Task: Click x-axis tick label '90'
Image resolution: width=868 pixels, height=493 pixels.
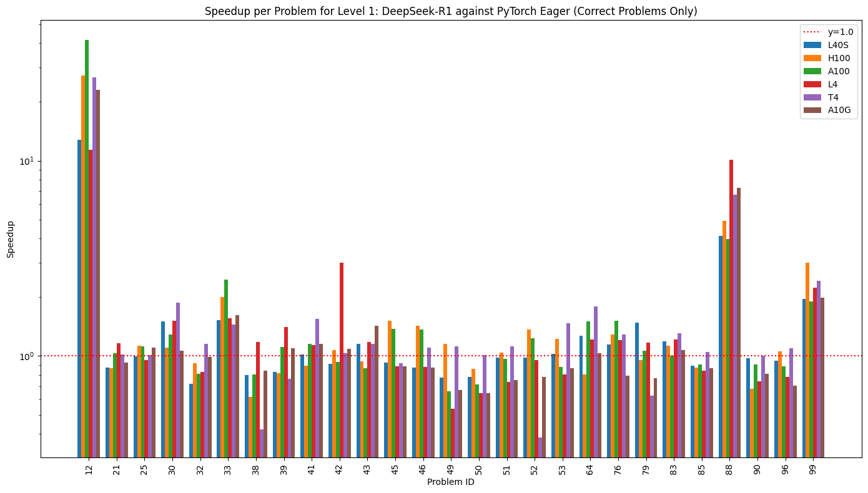Action: click(757, 469)
